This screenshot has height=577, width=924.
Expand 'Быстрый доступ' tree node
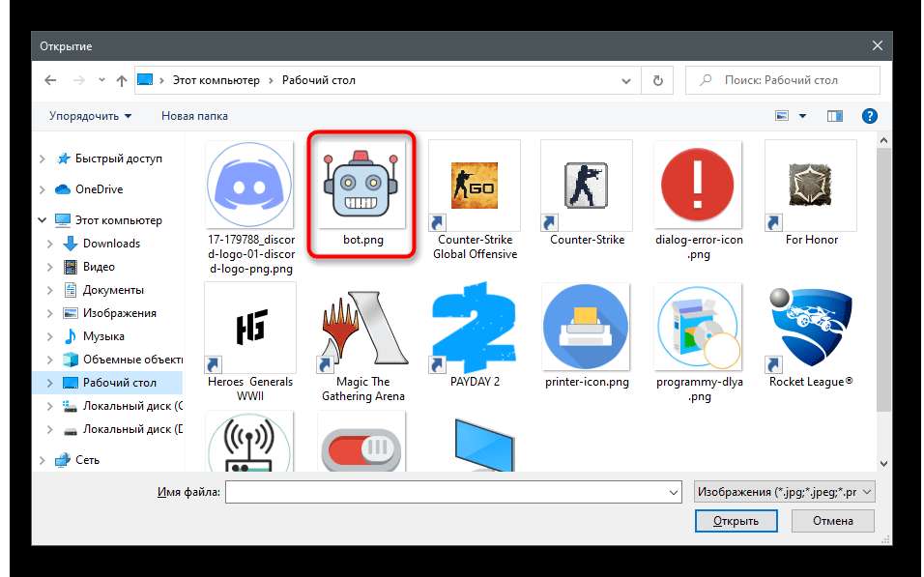pos(43,159)
